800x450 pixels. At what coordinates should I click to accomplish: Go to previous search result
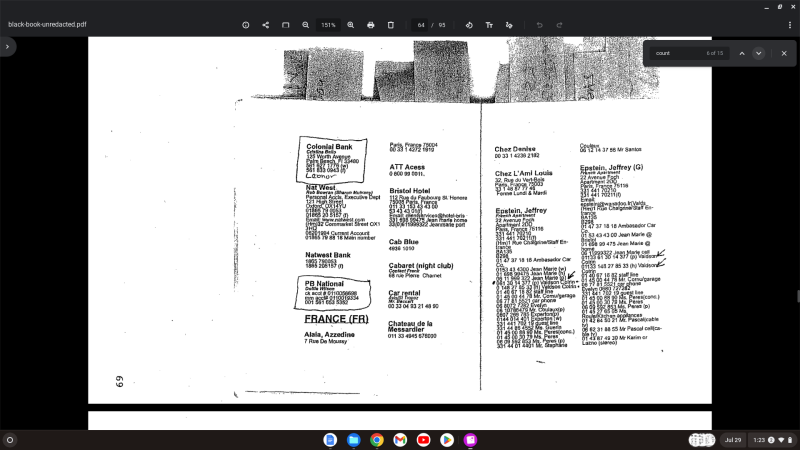tap(742, 53)
